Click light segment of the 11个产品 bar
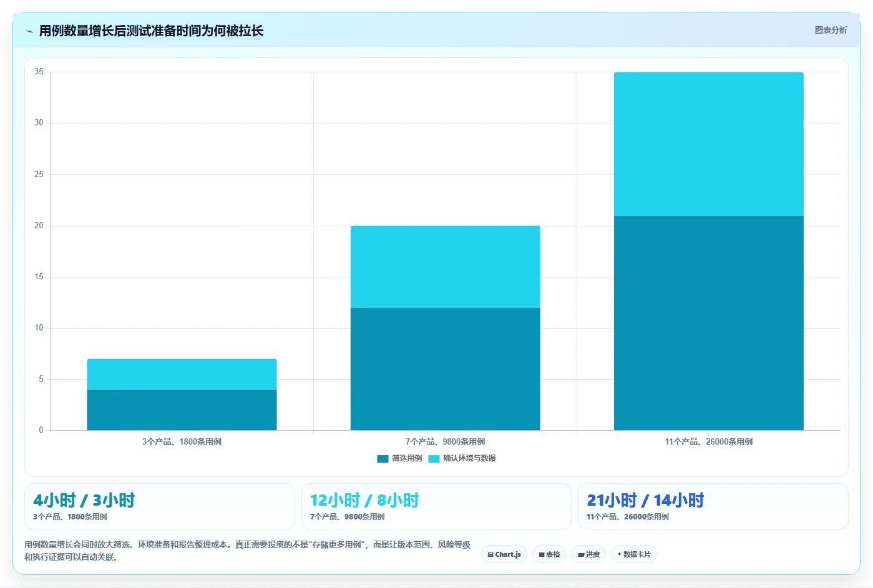The height and width of the screenshot is (588, 873). (709, 144)
